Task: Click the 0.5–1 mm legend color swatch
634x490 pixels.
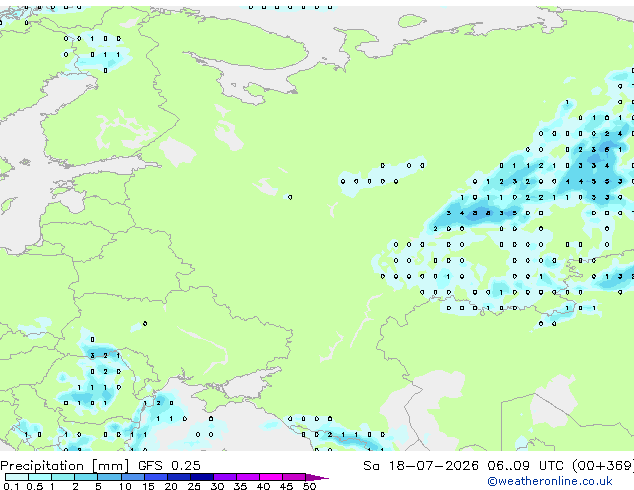Action: point(40,477)
